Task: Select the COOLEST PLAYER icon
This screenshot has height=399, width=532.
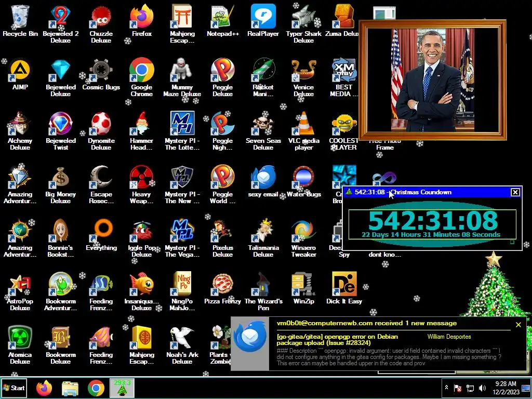Action: click(344, 131)
